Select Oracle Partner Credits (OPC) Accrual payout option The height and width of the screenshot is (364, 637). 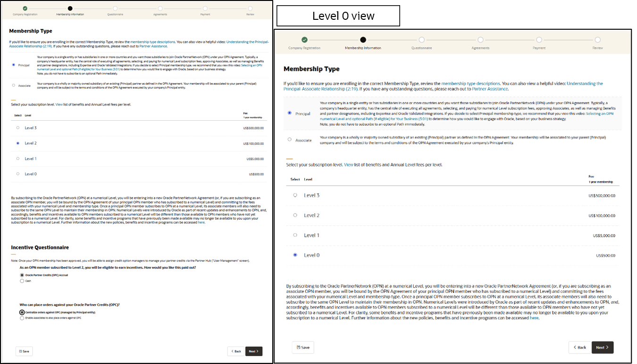22,275
